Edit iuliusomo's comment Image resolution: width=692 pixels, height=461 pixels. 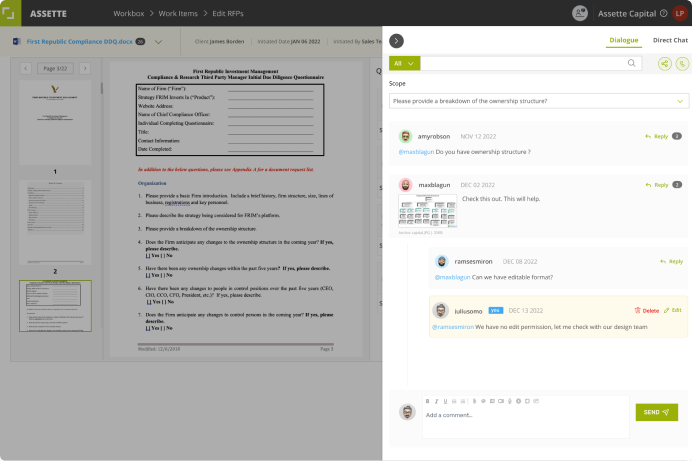673,310
